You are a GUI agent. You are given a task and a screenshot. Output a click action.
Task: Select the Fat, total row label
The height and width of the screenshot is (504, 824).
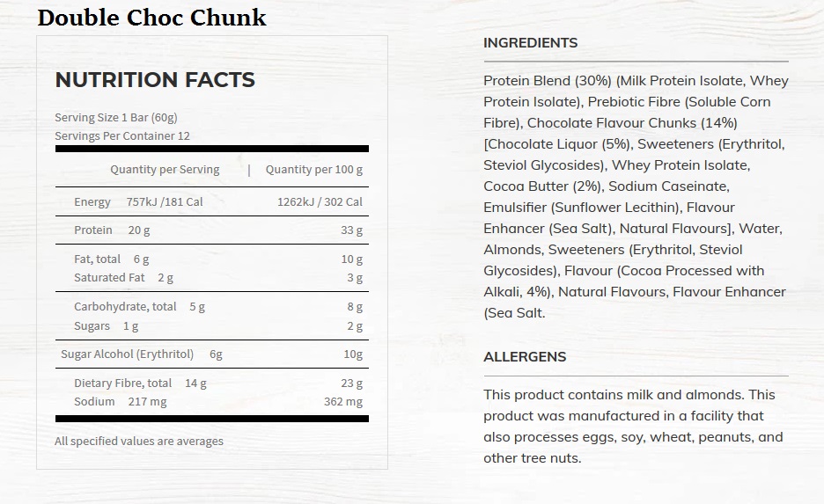point(97,259)
